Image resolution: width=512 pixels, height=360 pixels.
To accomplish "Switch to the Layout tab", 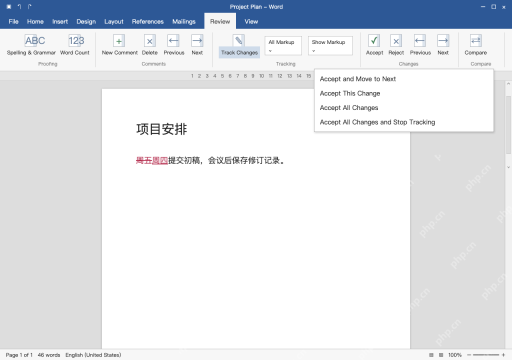I will point(114,22).
